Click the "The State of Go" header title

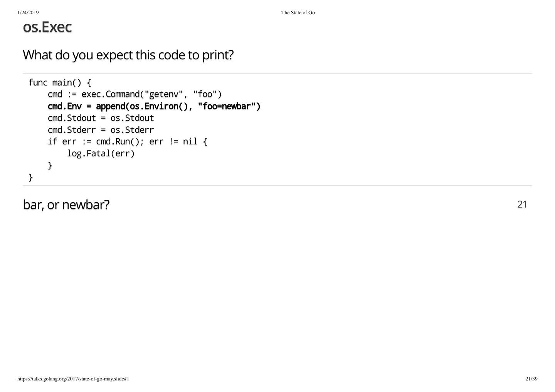tap(298, 13)
